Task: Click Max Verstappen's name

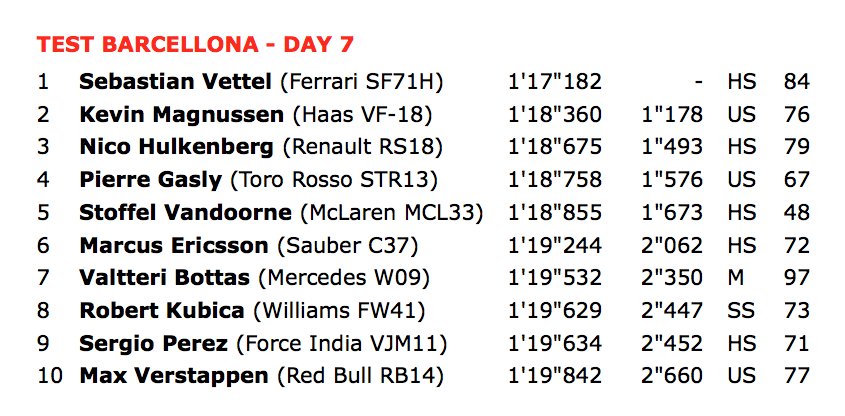Action: [x=173, y=377]
